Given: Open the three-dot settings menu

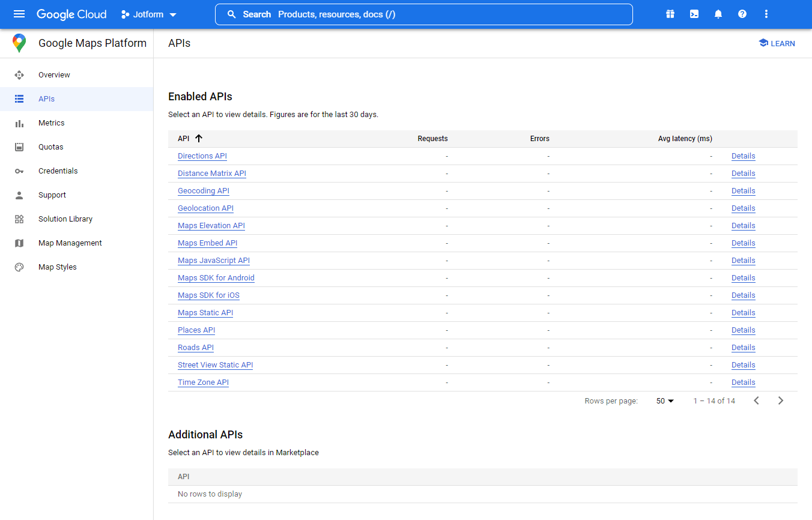Looking at the screenshot, I should (766, 14).
